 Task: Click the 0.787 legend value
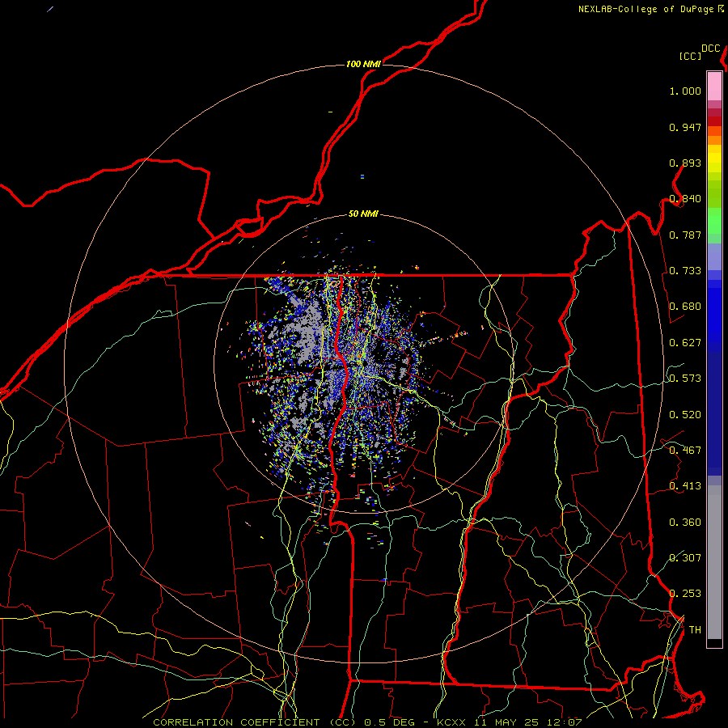(685, 235)
